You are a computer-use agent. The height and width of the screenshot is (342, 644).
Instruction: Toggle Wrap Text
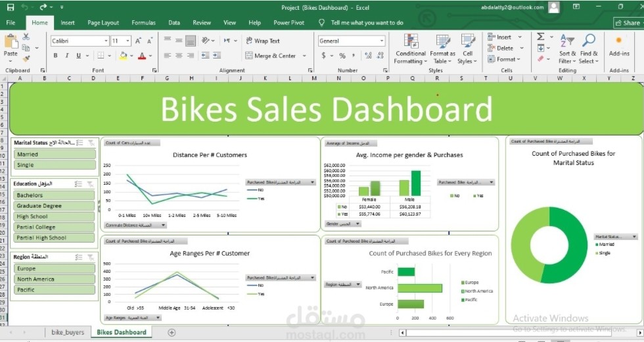tap(263, 41)
